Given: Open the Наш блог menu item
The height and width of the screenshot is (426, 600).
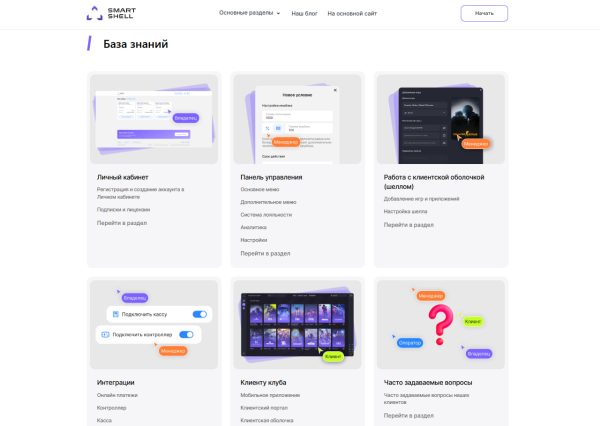Looking at the screenshot, I should coord(304,13).
